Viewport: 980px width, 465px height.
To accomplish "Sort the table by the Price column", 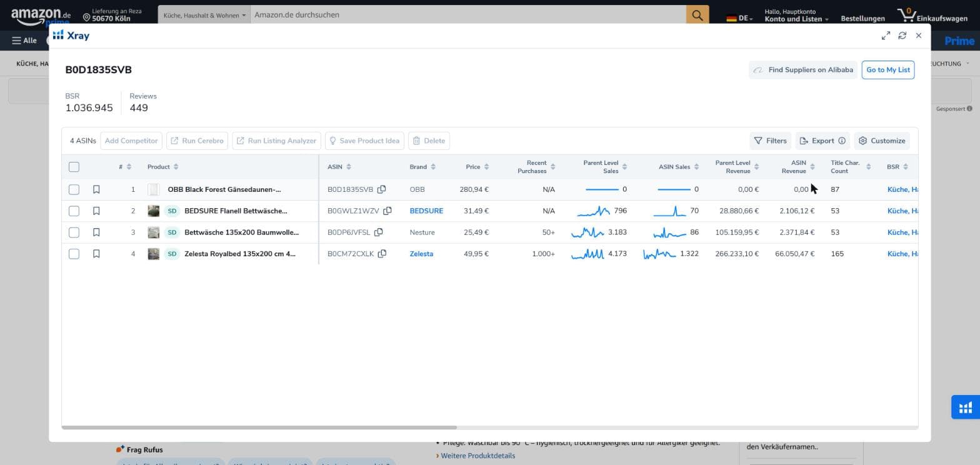I will 477,167.
